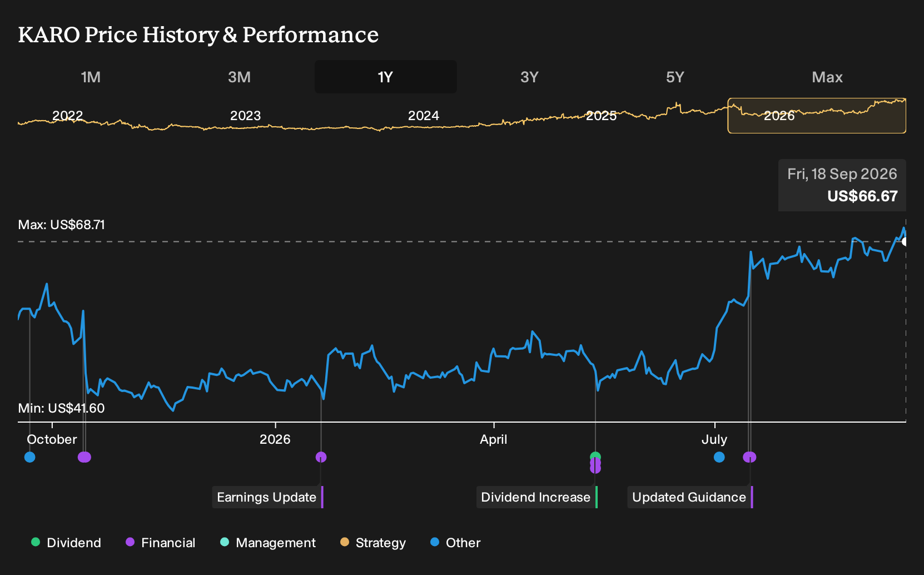Image resolution: width=924 pixels, height=575 pixels.
Task: Click the green dividend marker in May
Action: (595, 456)
